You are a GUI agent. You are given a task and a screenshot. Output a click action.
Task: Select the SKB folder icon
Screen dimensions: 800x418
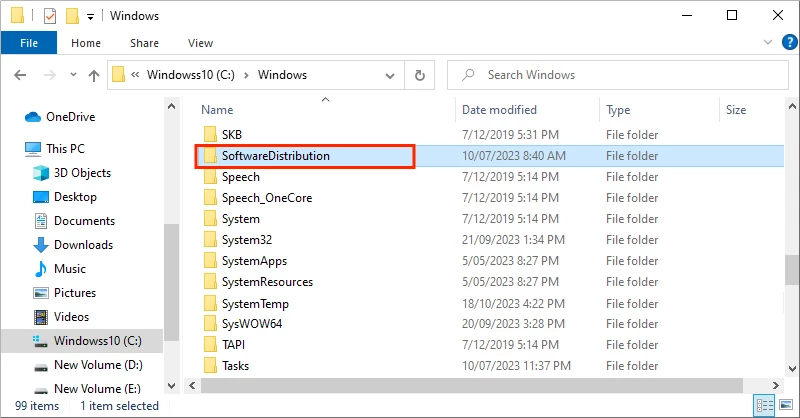210,134
